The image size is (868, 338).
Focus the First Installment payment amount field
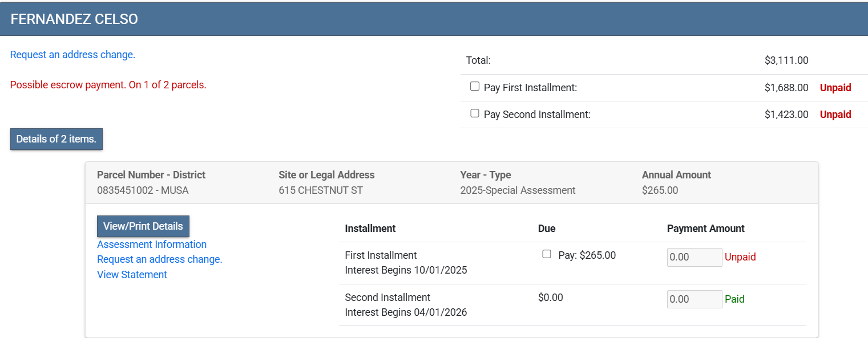(x=694, y=257)
